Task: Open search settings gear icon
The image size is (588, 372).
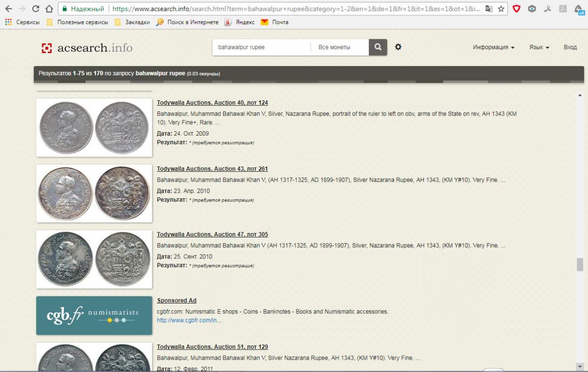Action: pyautogui.click(x=398, y=47)
